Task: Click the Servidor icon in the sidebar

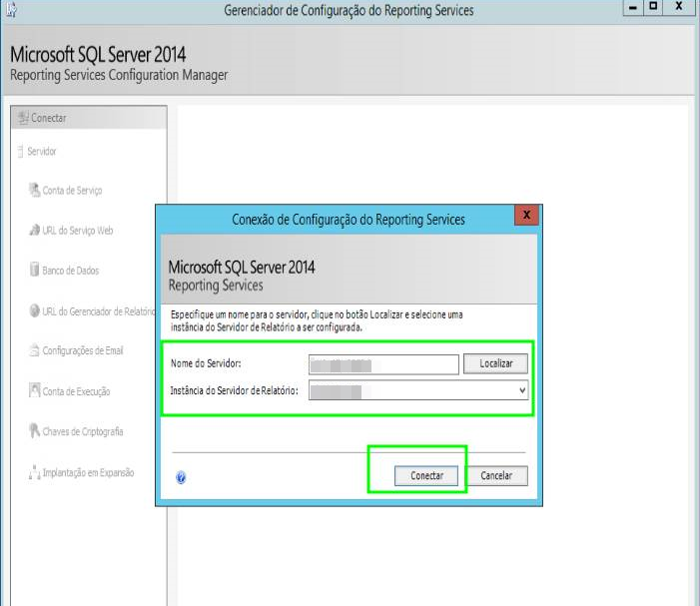Action: pos(20,152)
